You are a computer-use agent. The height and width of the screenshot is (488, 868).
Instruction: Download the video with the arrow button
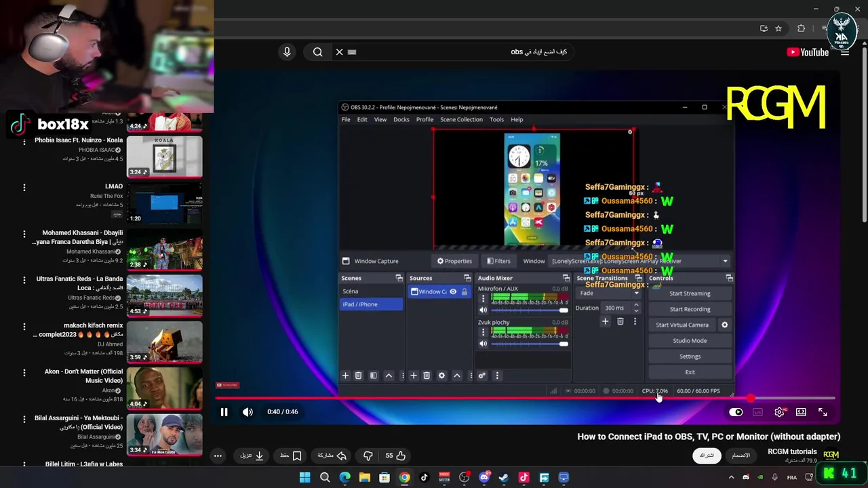[252, 455]
